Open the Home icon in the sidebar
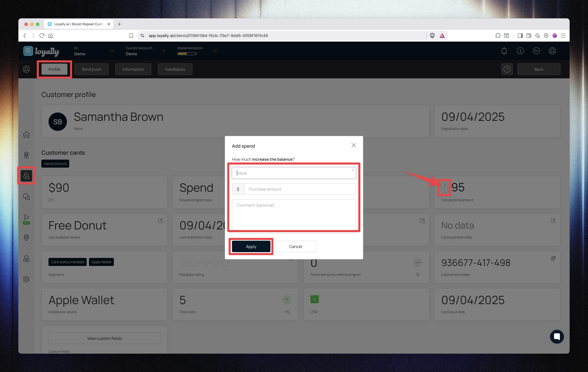588x372 pixels. (x=26, y=134)
